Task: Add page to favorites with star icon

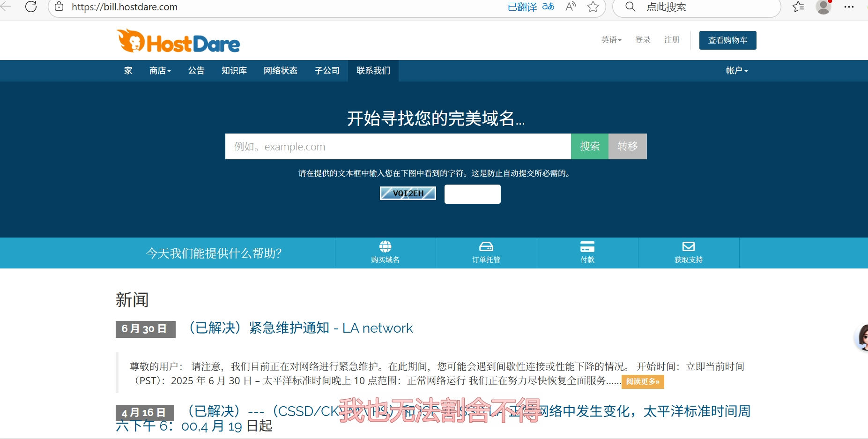Action: (x=593, y=7)
